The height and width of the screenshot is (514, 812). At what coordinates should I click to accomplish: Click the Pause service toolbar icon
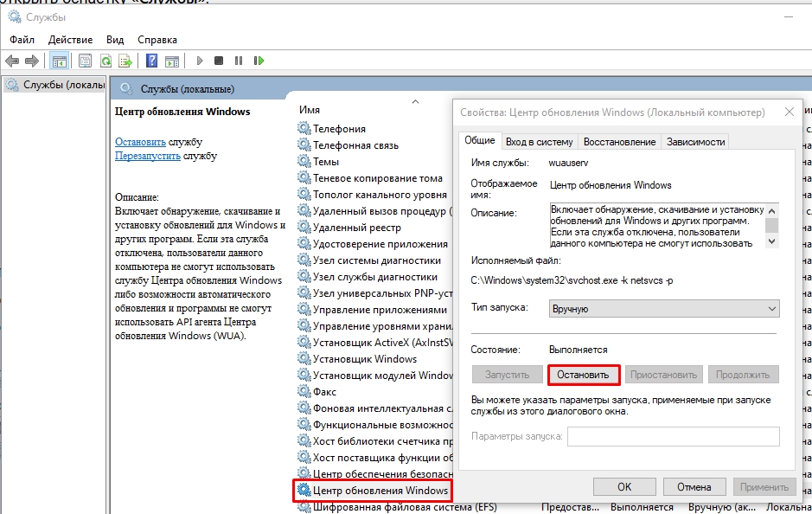pyautogui.click(x=238, y=61)
